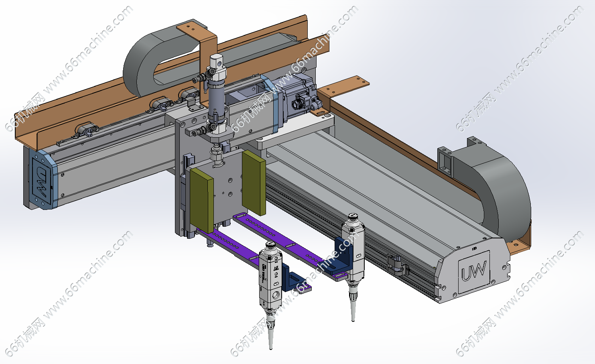The width and height of the screenshot is (595, 364).
Task: Select the blue end plate with WD logo
Action: (x=42, y=180)
